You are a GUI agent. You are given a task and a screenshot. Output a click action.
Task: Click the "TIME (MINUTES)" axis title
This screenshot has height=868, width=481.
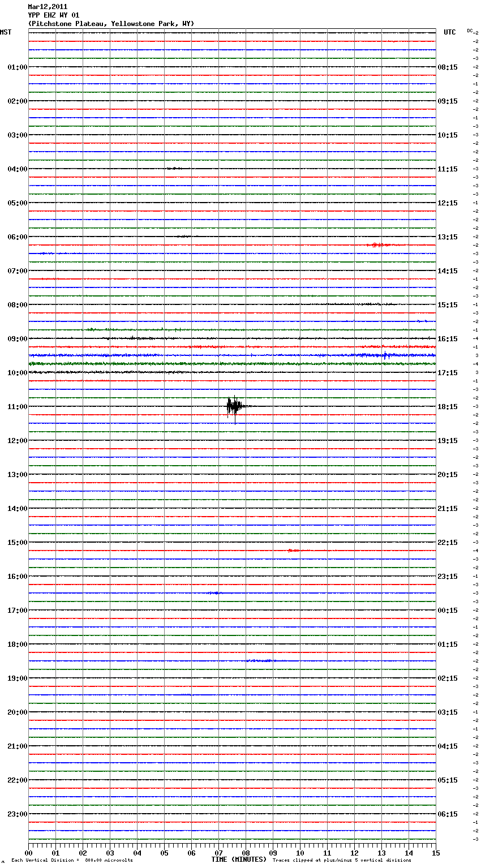click(x=239, y=860)
